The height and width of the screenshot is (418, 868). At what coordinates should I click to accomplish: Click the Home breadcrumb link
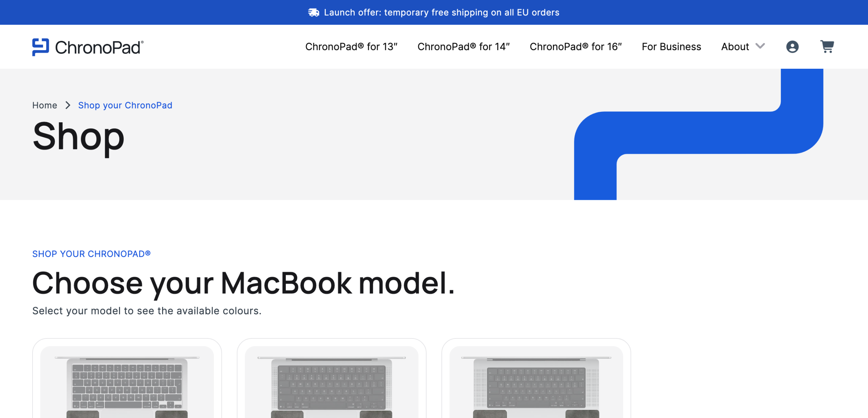click(45, 105)
